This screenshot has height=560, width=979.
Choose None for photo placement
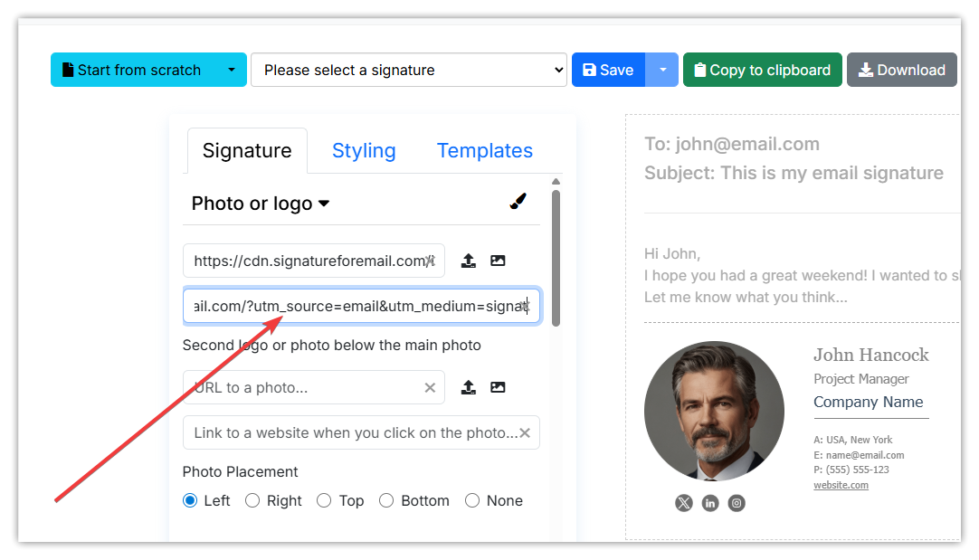pos(472,500)
